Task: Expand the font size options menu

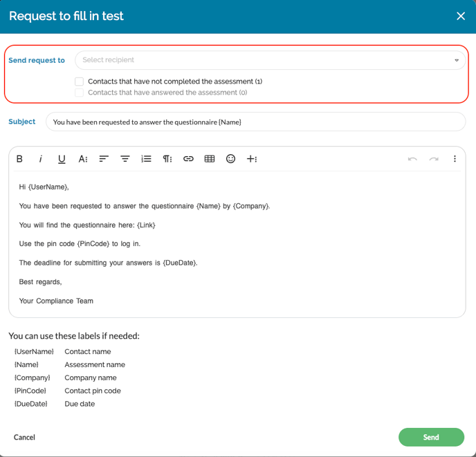Action: click(83, 159)
